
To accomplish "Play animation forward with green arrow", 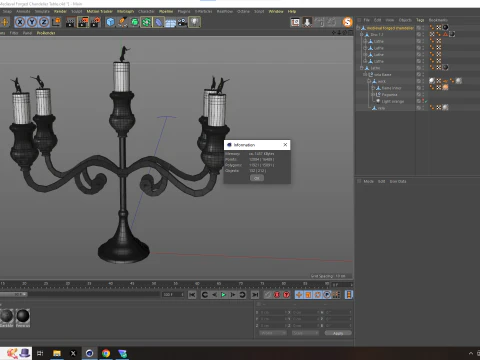I will point(224,295).
